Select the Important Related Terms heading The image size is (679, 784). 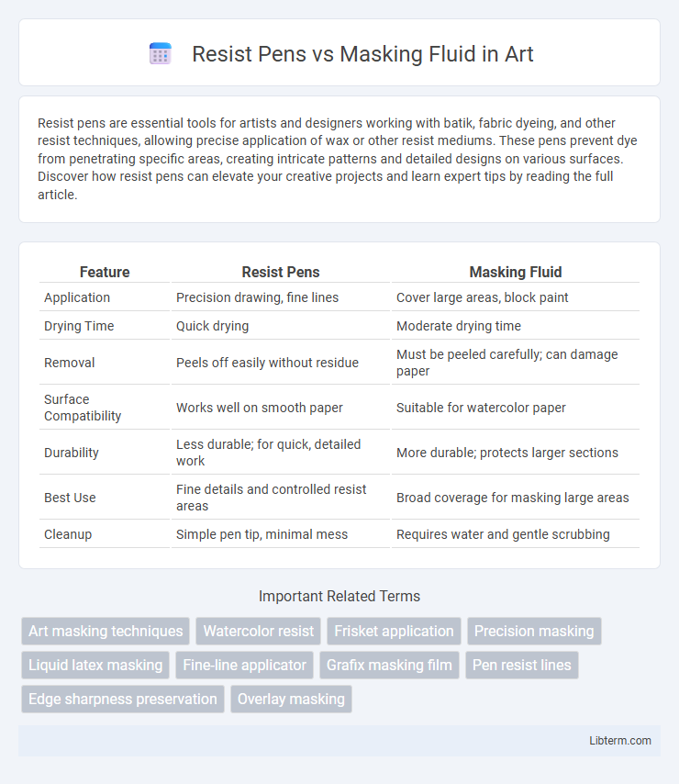click(x=339, y=596)
